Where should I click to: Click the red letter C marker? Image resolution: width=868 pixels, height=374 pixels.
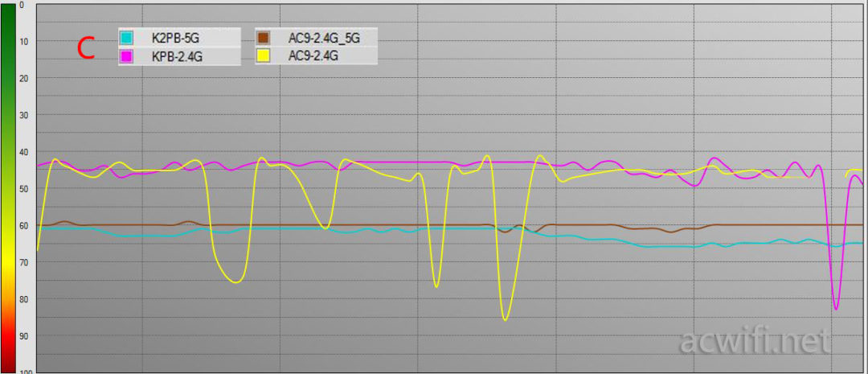click(85, 48)
